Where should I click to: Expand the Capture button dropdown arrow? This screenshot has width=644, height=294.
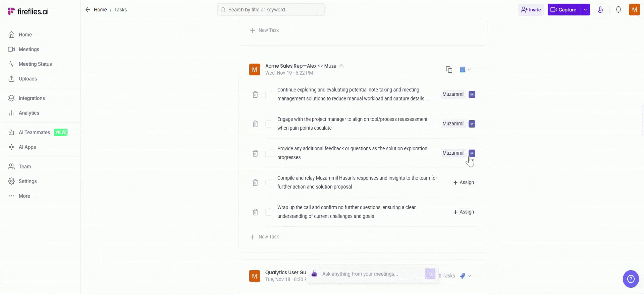click(x=585, y=10)
